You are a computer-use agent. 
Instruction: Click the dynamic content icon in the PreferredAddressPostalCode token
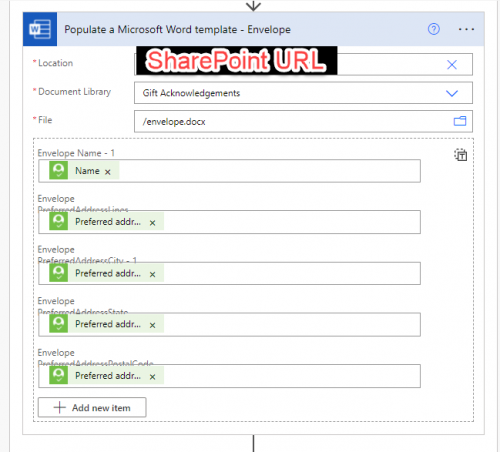(59, 376)
